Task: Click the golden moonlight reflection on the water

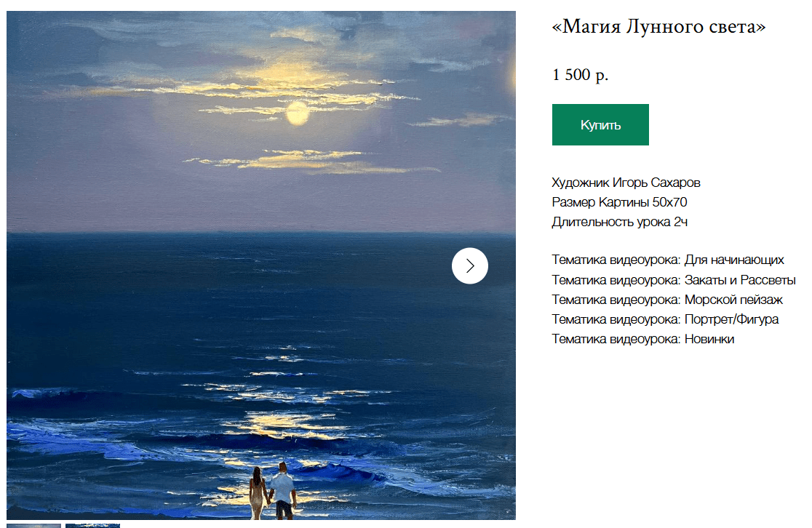Action: pos(287,422)
